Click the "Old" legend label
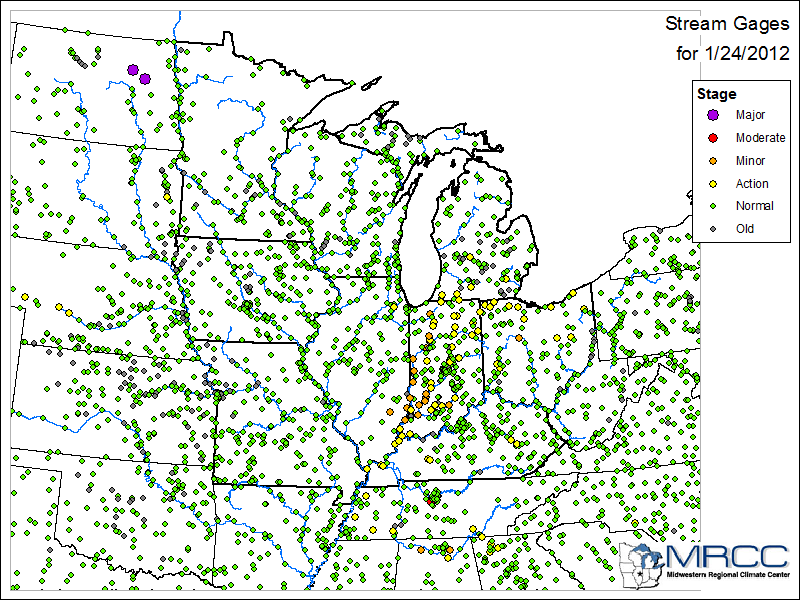This screenshot has width=800, height=600. click(x=745, y=229)
